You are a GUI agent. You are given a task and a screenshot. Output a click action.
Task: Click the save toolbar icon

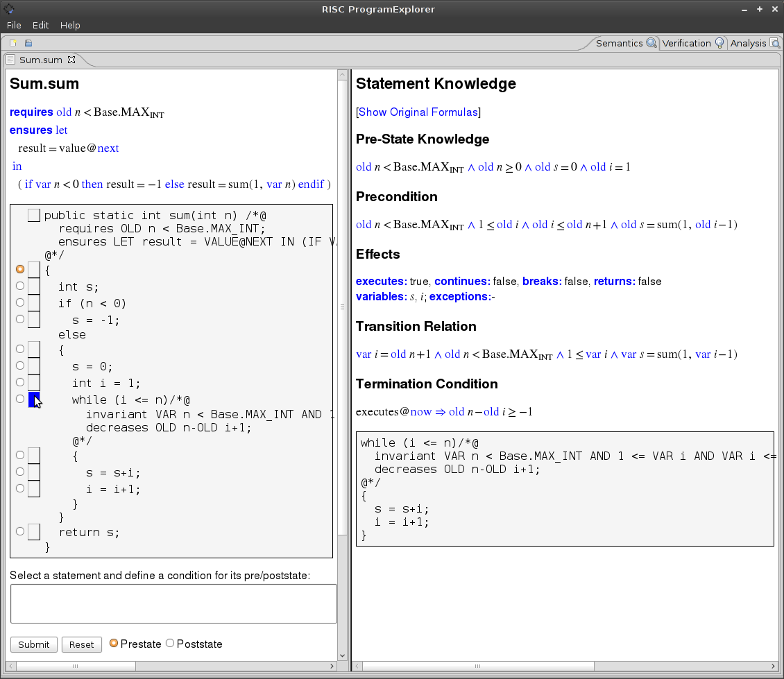(x=28, y=43)
